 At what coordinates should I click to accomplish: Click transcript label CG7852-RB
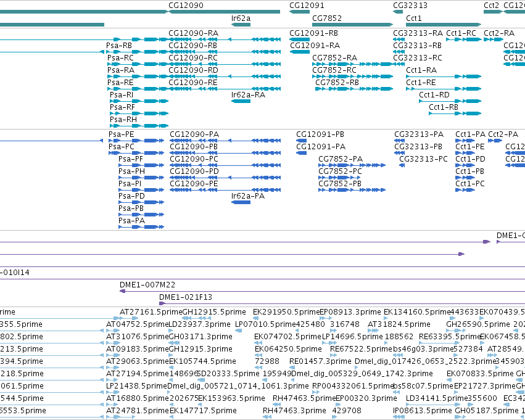(337, 82)
